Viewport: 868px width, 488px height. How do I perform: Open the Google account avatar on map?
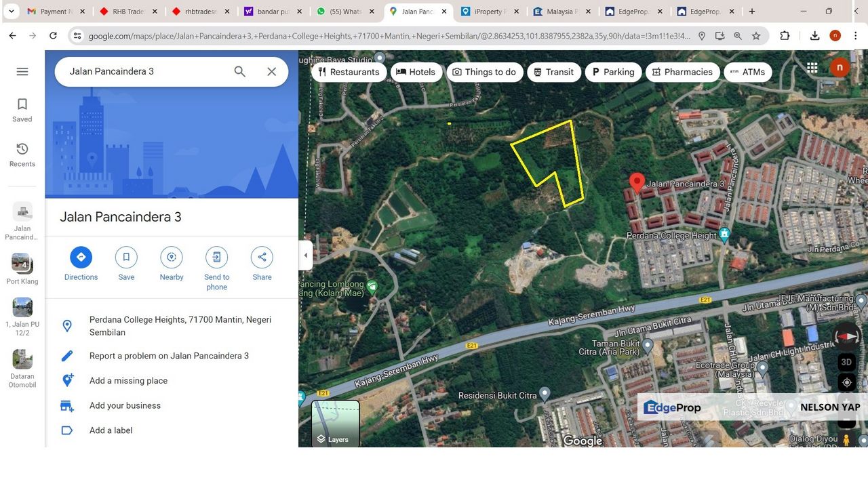(x=840, y=67)
